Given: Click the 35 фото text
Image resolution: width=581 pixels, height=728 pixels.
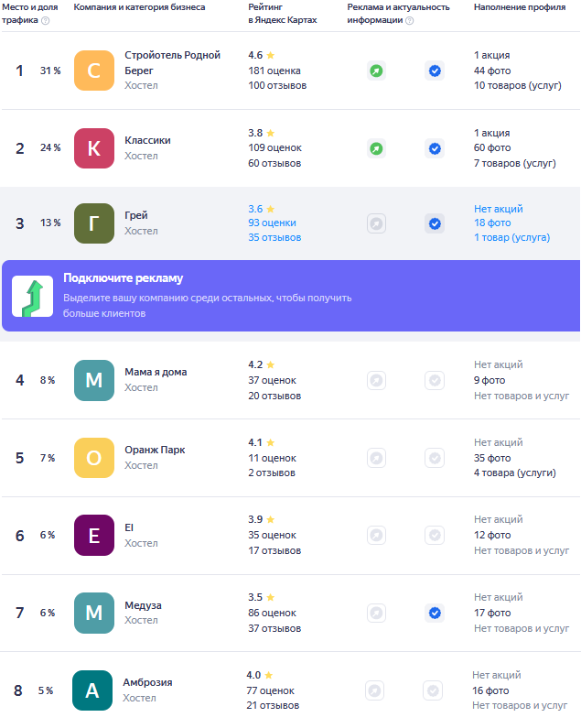Looking at the screenshot, I should (x=492, y=458).
